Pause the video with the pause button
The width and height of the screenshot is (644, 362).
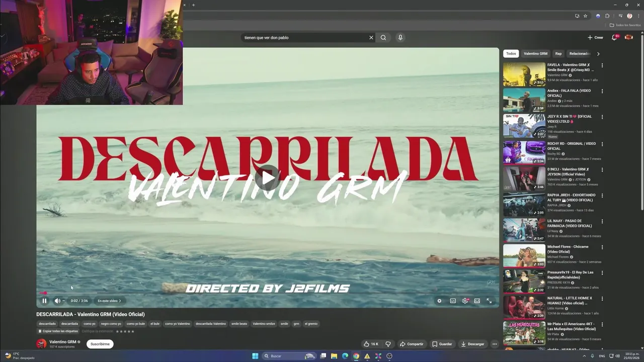(44, 301)
